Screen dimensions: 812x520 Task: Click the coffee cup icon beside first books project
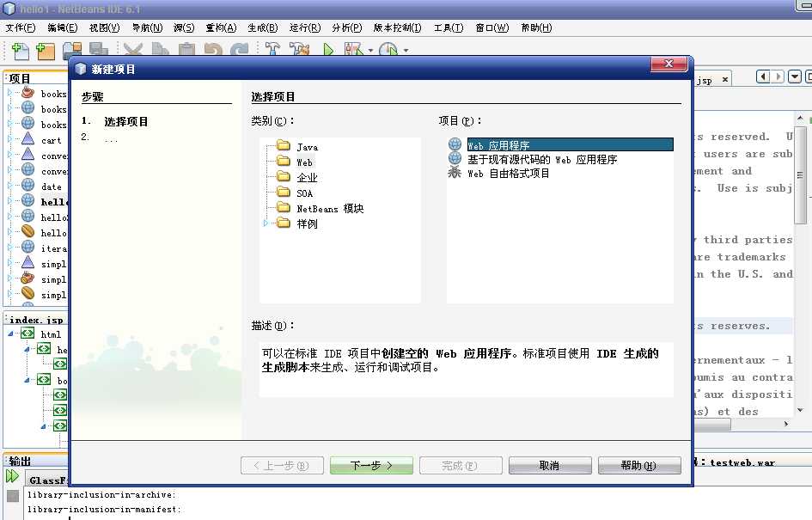[x=27, y=93]
